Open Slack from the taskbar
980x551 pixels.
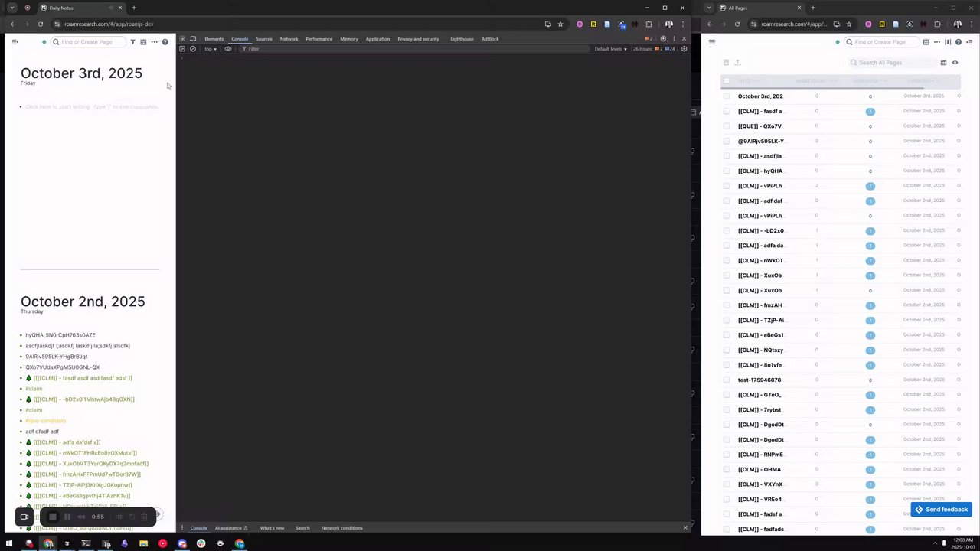201,543
